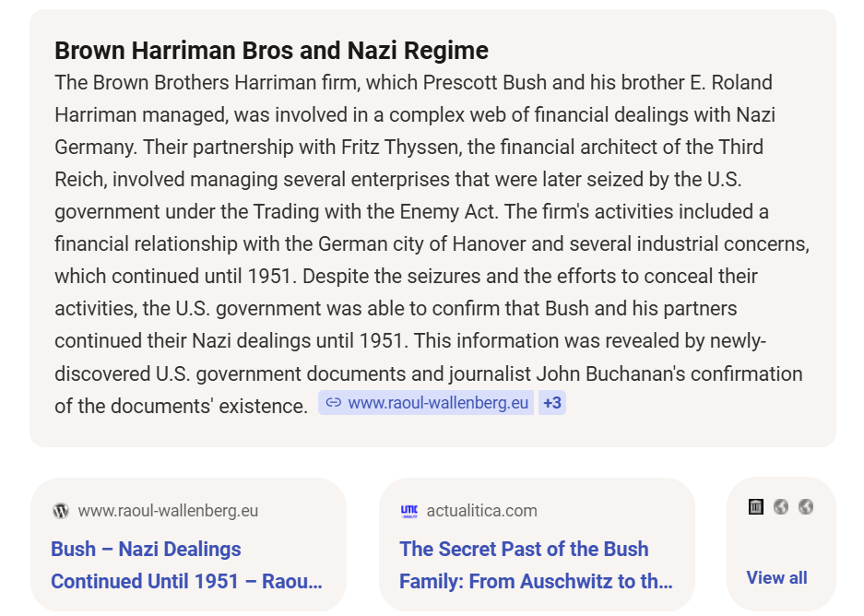Click the chain-link icon in the citation chip

pos(334,403)
